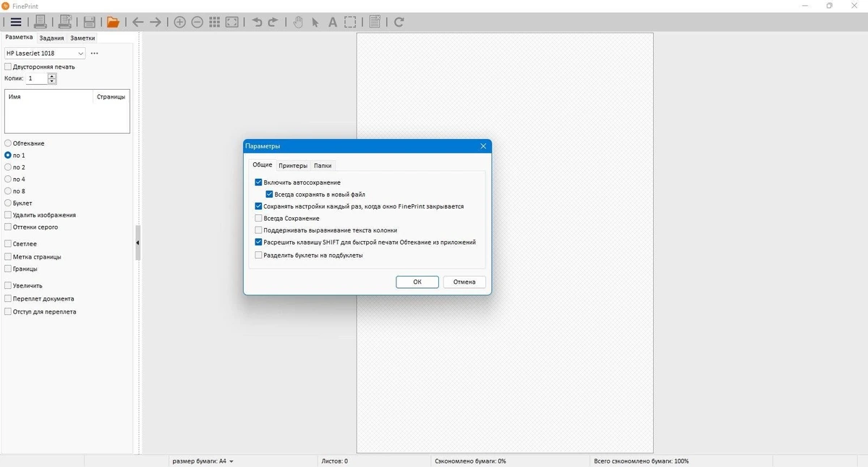Image resolution: width=868 pixels, height=467 pixels.
Task: Click the Save floppy disk icon
Action: pos(90,22)
